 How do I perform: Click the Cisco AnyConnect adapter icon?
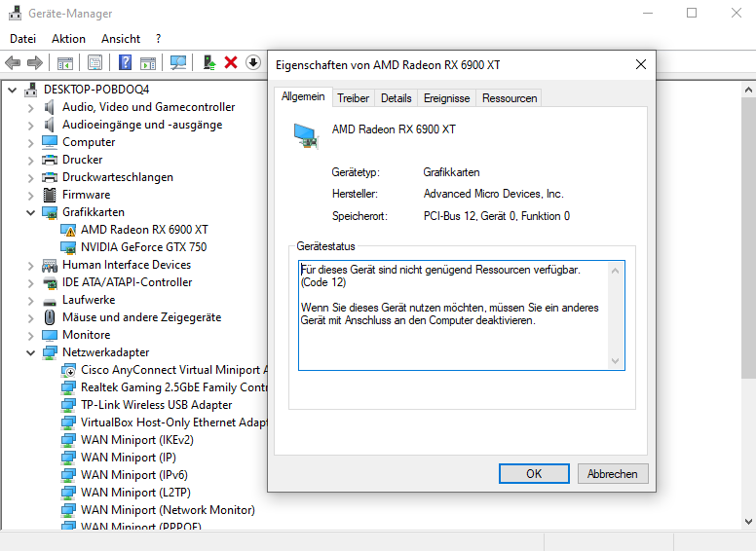(x=68, y=370)
